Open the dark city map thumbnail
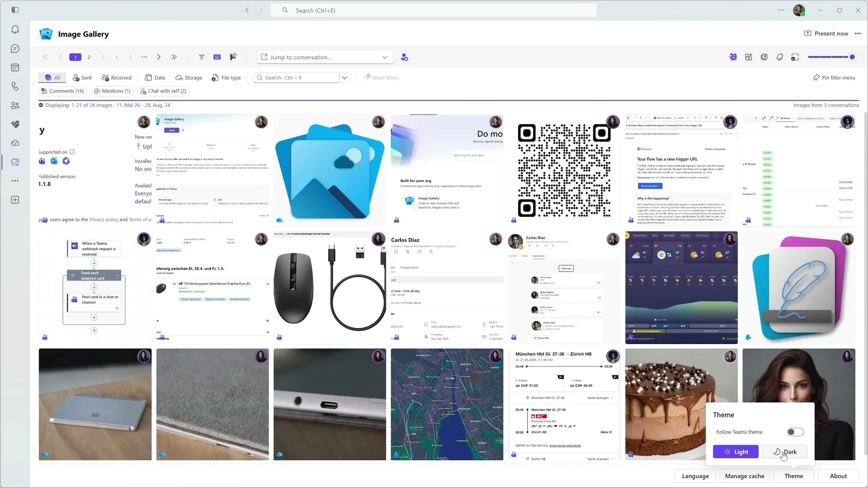The image size is (868, 488). 447,404
